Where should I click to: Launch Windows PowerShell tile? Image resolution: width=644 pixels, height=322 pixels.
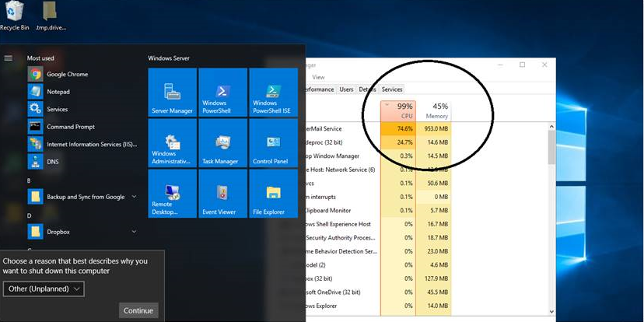pyautogui.click(x=222, y=93)
